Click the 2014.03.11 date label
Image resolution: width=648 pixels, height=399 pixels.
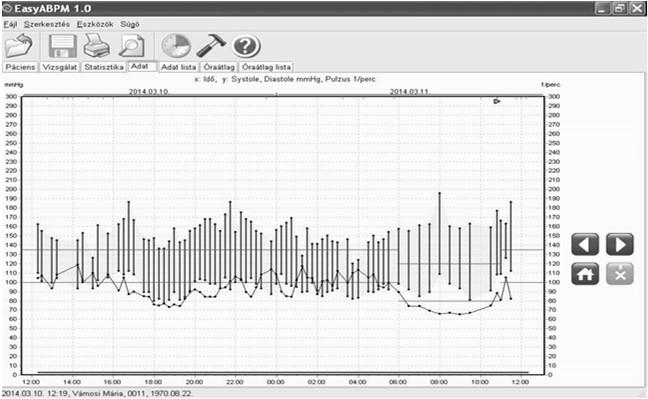point(410,91)
